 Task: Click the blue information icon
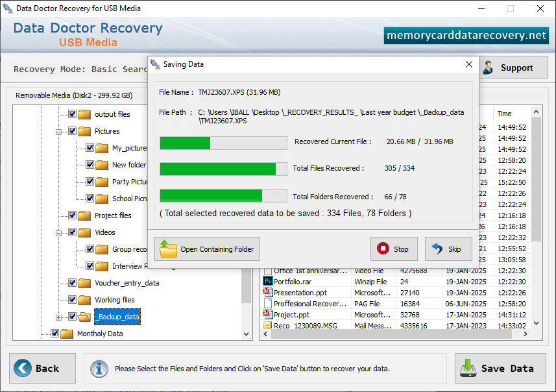coord(99,369)
